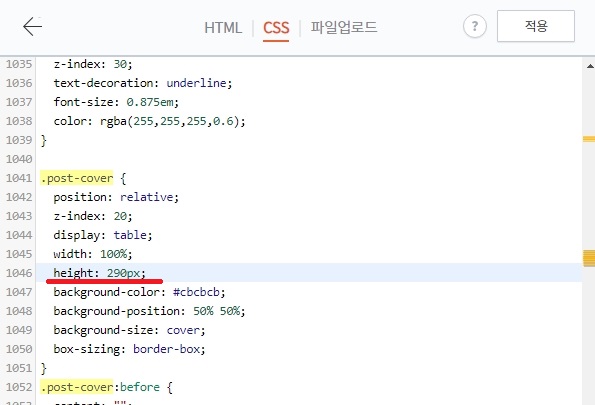This screenshot has width=595, height=405.
Task: Click line number 1040 in gutter
Action: pyautogui.click(x=19, y=159)
